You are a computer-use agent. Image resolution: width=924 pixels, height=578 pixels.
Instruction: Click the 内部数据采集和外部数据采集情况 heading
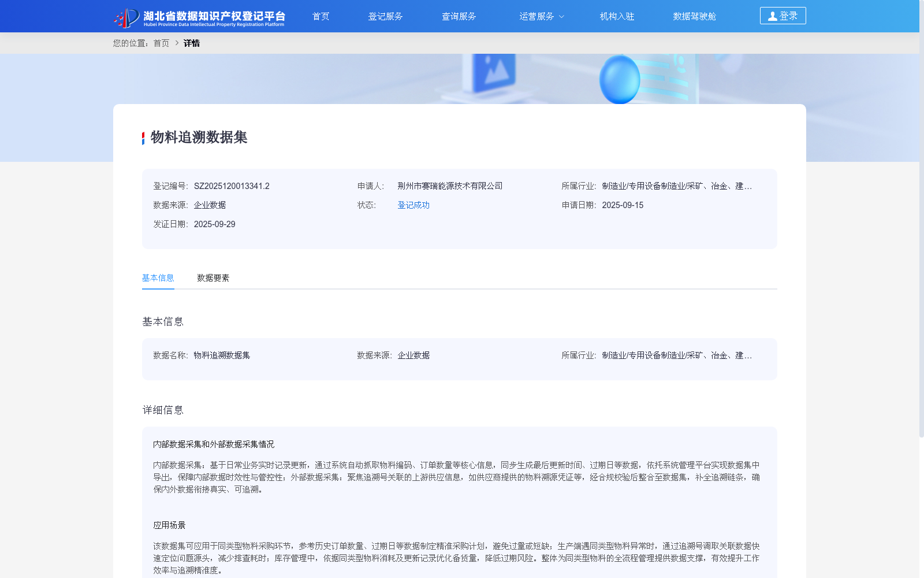214,444
